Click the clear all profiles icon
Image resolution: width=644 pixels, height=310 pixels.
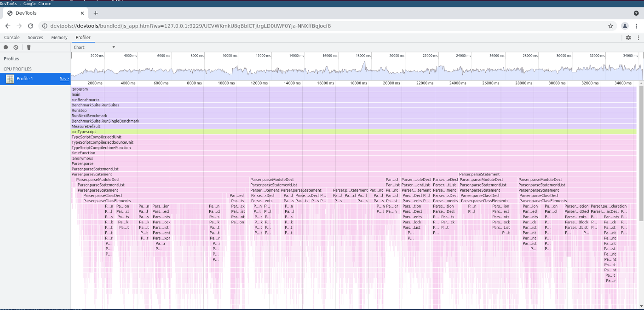(x=16, y=47)
